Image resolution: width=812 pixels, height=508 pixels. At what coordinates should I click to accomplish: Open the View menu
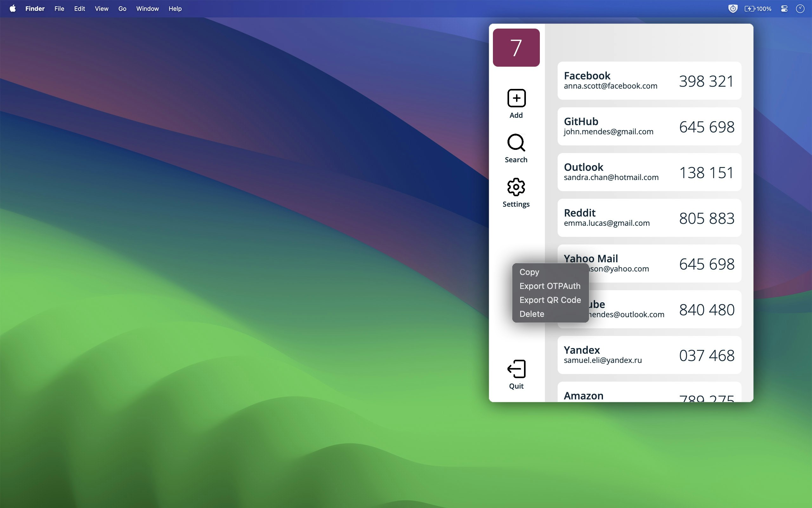[x=101, y=9]
